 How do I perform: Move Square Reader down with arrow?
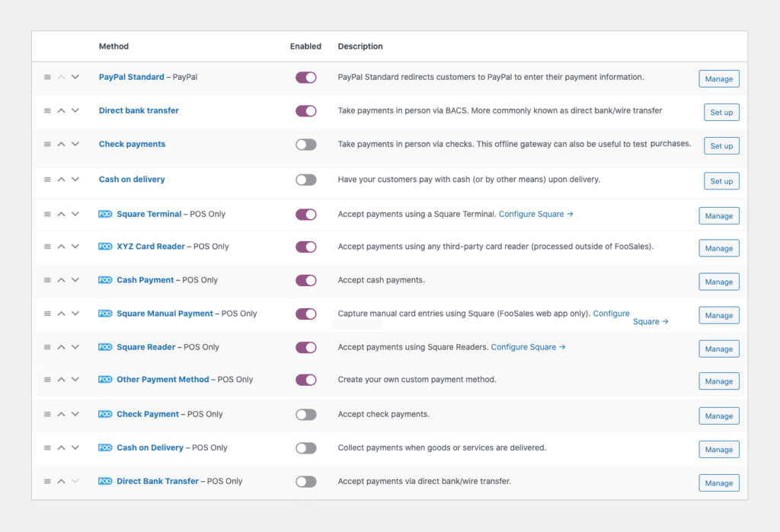pos(75,347)
